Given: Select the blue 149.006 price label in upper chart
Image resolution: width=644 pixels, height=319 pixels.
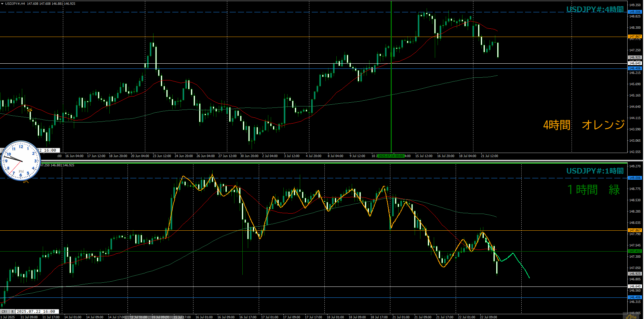Looking at the screenshot, I should [x=635, y=12].
